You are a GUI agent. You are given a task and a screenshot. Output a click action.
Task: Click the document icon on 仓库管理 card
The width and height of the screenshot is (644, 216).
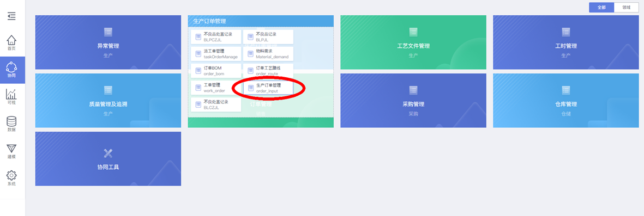click(x=566, y=90)
